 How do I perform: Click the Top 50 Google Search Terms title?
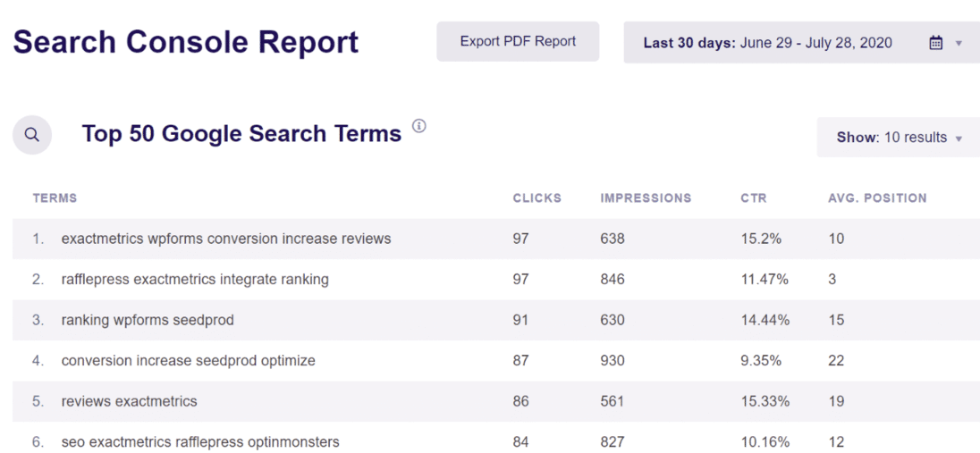point(242,134)
